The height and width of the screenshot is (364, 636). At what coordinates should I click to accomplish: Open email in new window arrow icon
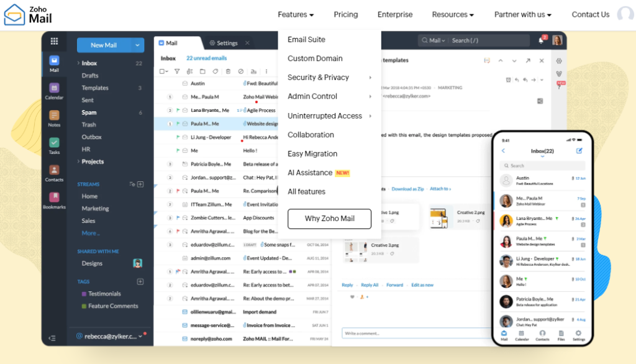528,60
